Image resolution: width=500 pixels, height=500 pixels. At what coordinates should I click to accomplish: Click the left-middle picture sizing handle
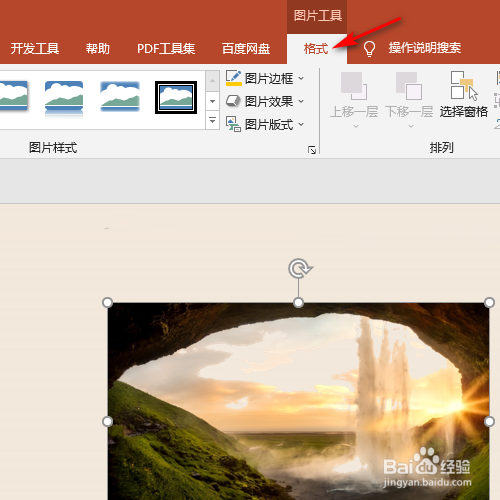(107, 422)
